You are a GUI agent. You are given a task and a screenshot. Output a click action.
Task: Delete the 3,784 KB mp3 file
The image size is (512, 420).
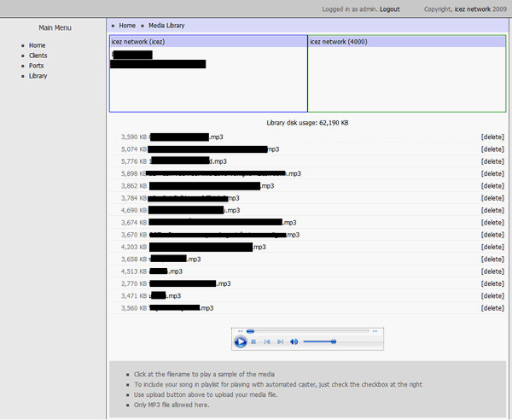[492, 198]
